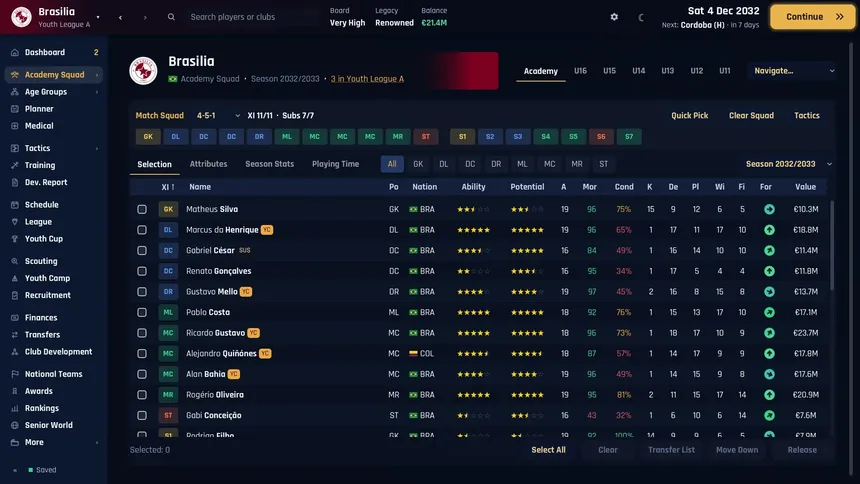The width and height of the screenshot is (860, 484).
Task: Select the red ST lineup slot
Action: coord(426,137)
